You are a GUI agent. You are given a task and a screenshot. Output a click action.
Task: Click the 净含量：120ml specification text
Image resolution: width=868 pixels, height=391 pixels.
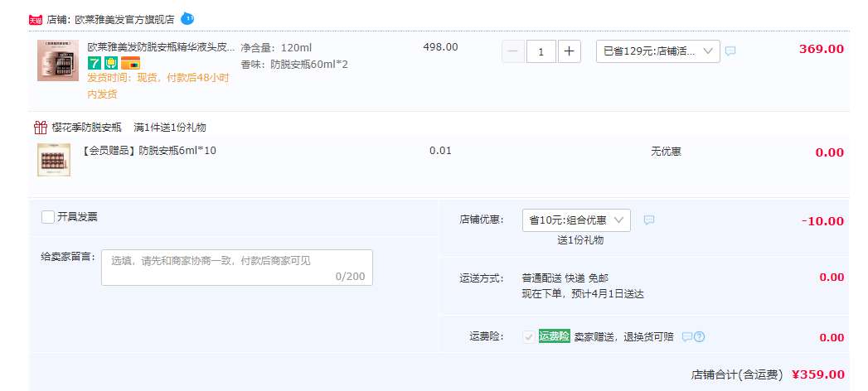276,48
